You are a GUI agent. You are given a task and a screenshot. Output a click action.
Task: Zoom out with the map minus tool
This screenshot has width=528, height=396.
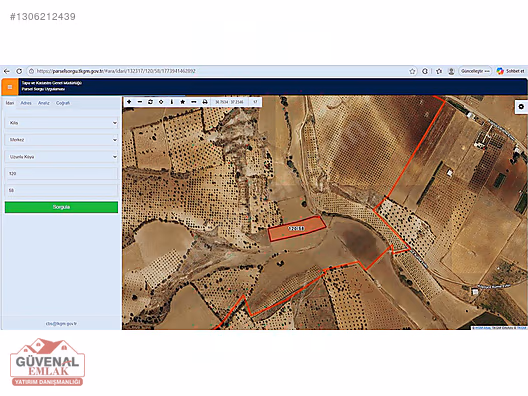click(140, 102)
